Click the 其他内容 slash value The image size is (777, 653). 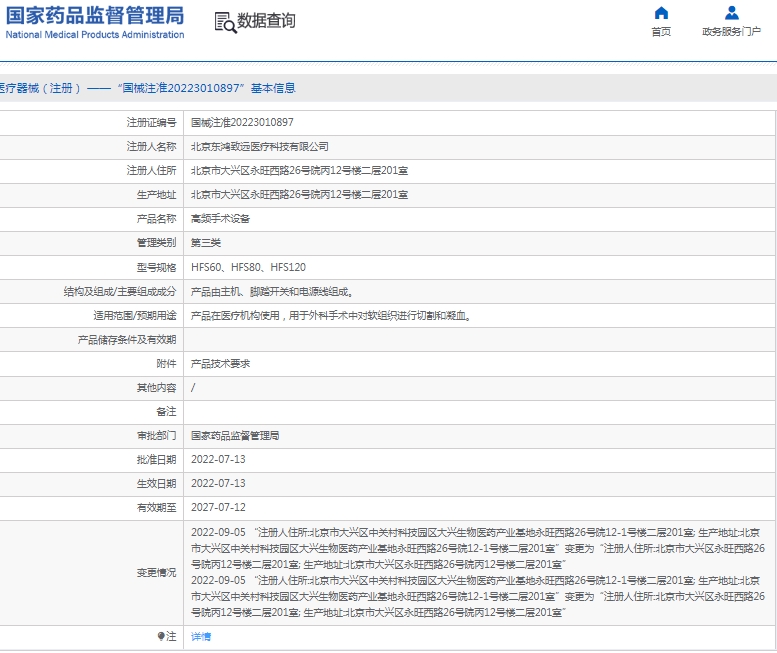point(193,387)
